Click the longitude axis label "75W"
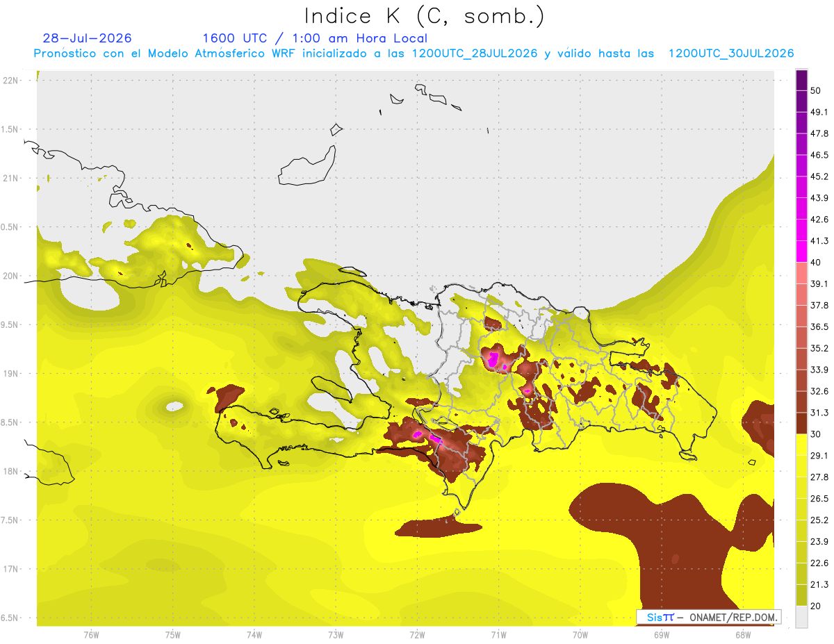 (173, 635)
